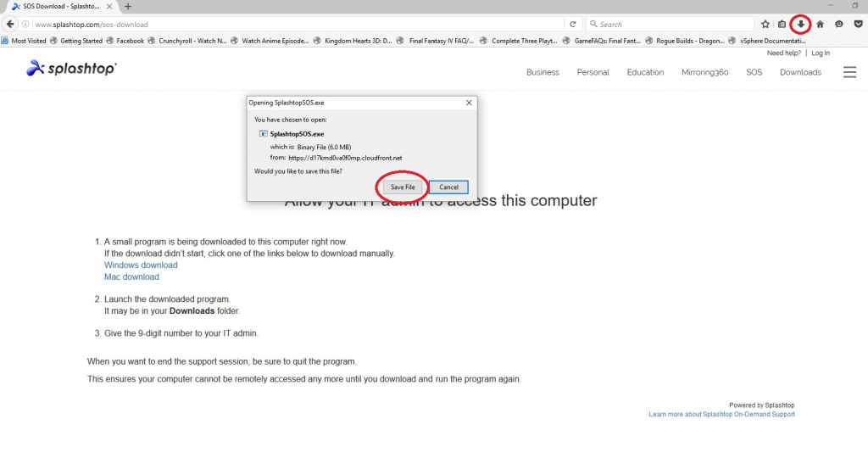The image size is (868, 458).
Task: Open the GameFAQs: Final Fant... bookmark
Action: coord(602,41)
